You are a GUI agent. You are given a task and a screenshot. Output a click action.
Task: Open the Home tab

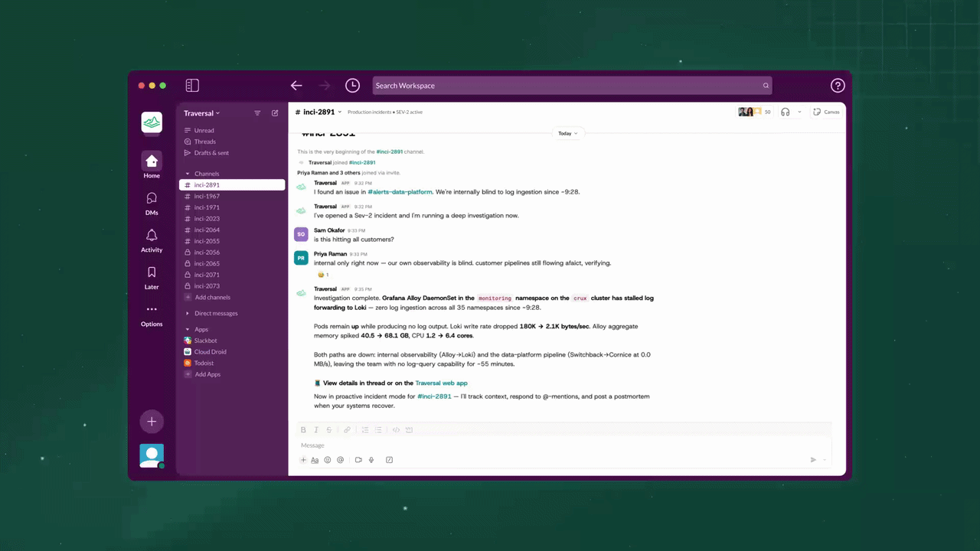(152, 165)
